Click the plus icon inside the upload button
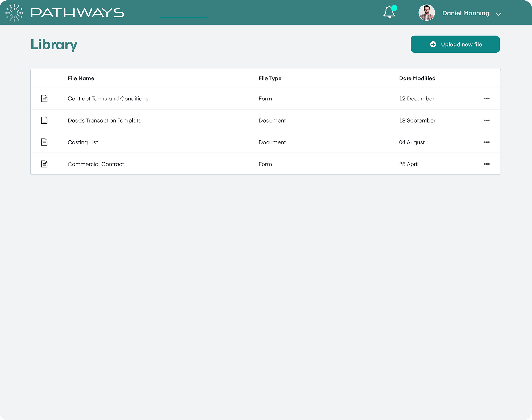The height and width of the screenshot is (420, 532). tap(433, 44)
